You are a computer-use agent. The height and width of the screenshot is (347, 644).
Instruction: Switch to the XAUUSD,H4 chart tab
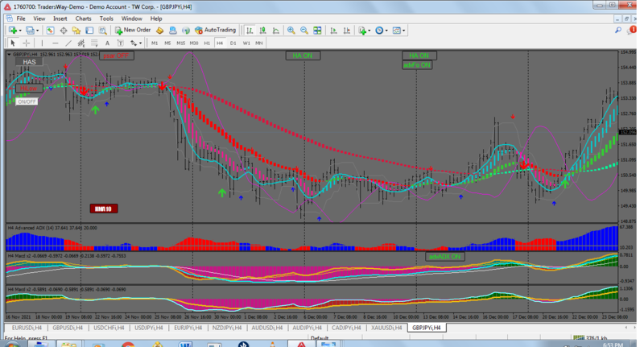(386, 328)
